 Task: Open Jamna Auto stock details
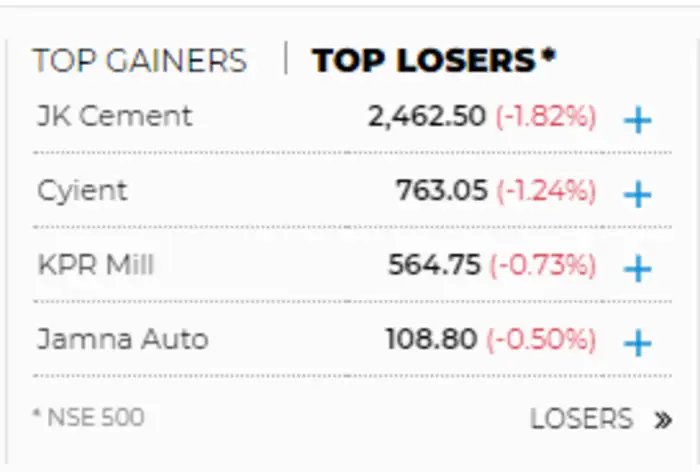(x=122, y=339)
